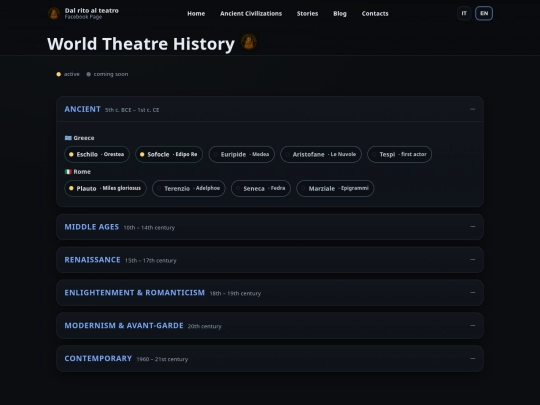Select the Euripide Medea chip
Viewport: 540px width, 405px height.
click(242, 154)
